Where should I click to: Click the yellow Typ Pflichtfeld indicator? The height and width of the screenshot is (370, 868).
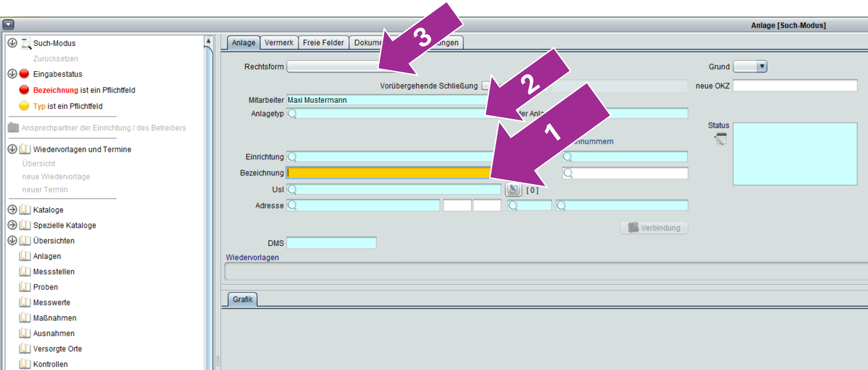pos(24,106)
